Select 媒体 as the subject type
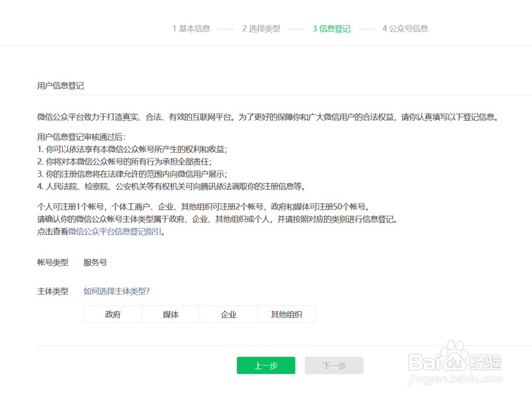 point(171,314)
